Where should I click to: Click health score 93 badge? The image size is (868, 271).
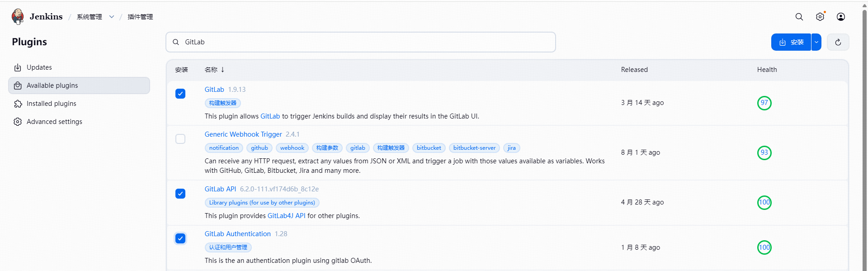(x=764, y=153)
